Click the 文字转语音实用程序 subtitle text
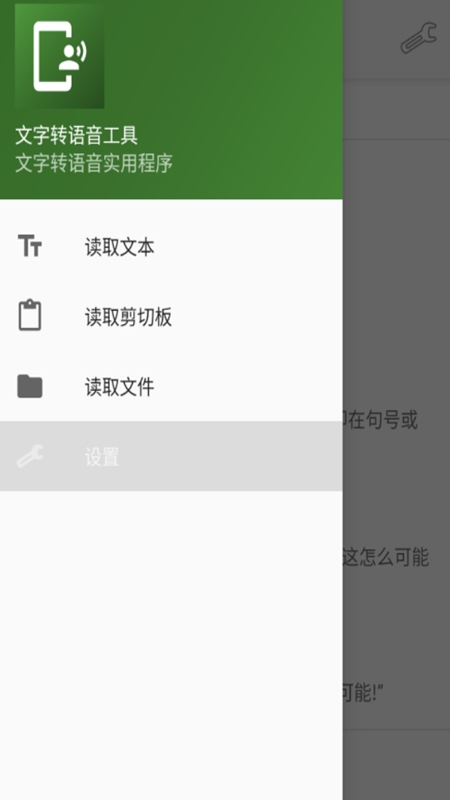The image size is (450, 800). 94,163
